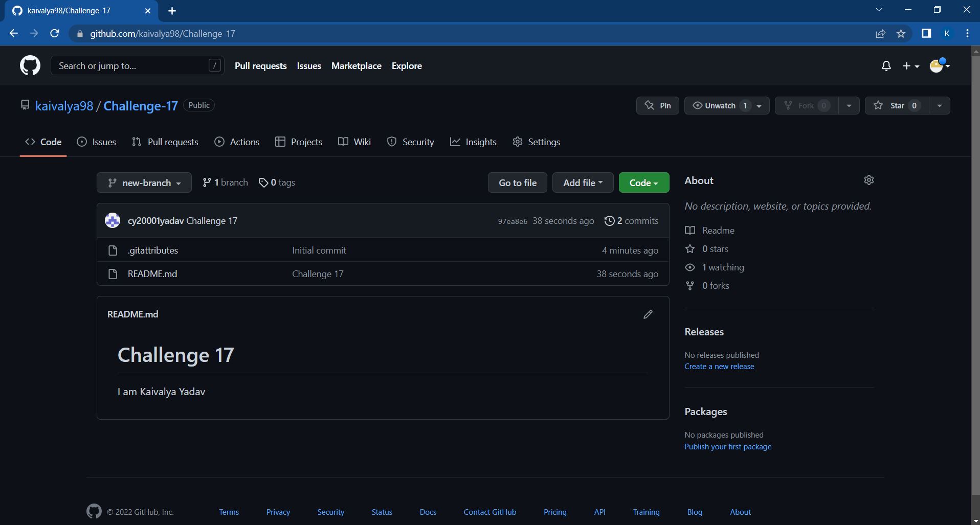980x525 pixels.
Task: Expand the Fork dropdown arrow
Action: (x=849, y=106)
